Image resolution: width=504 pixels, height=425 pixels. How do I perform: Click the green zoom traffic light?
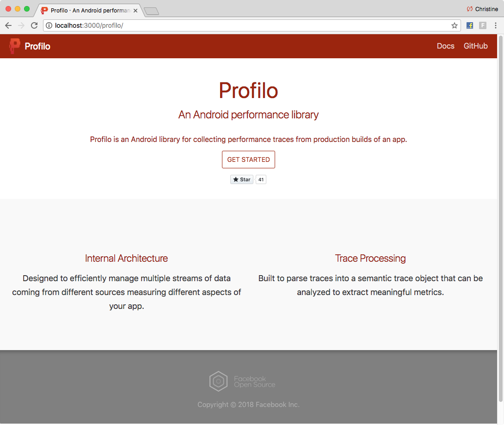click(x=27, y=8)
